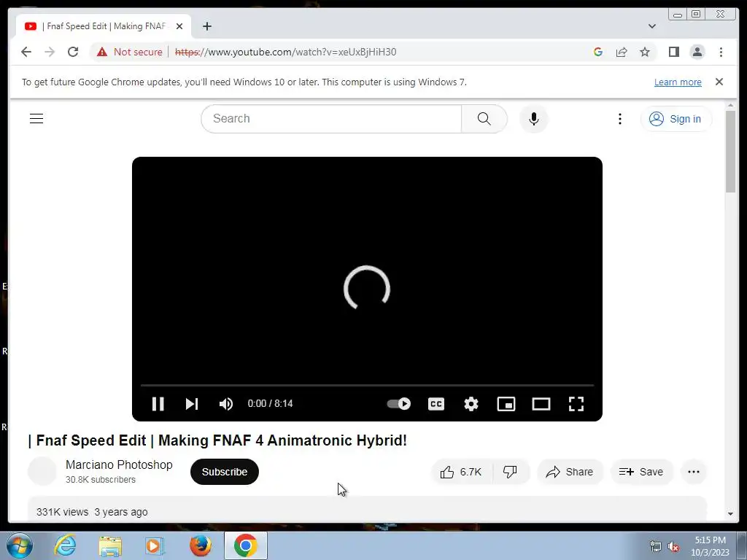This screenshot has height=560, width=747.
Task: Subscribe to Marciano Photoshop
Action: tap(225, 472)
